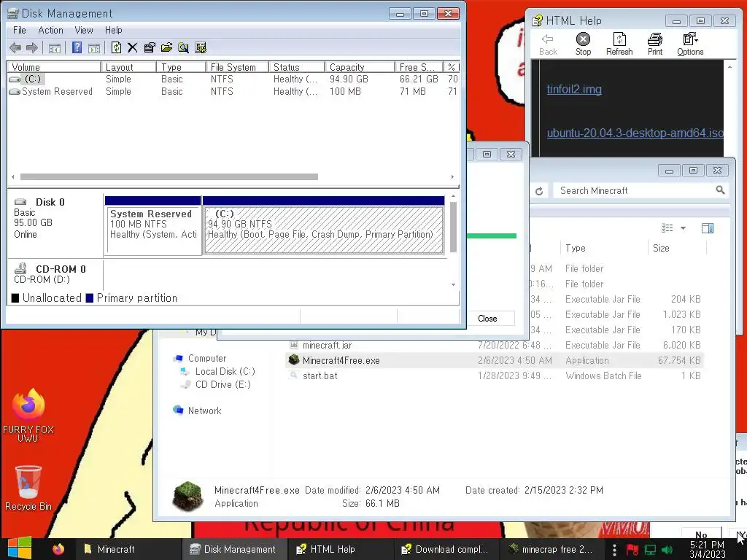
Task: Click the Type column header in Explorer
Action: coord(604,248)
